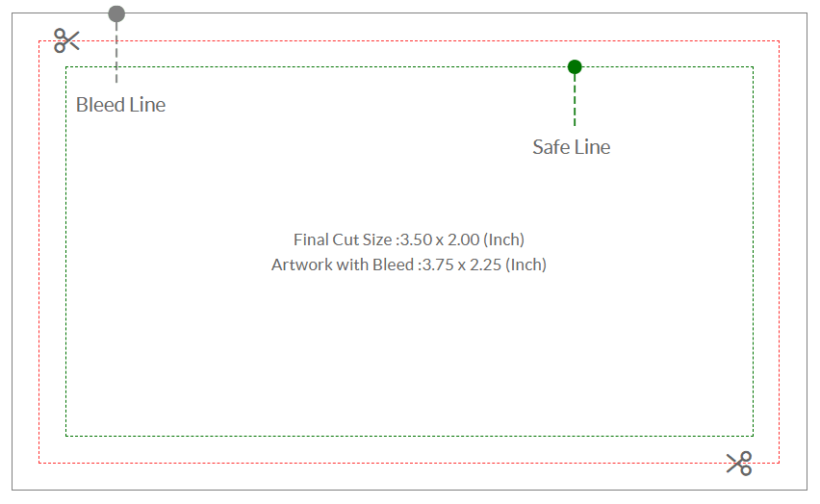
Task: Click the scissors icon near Bleed Line
Action: (66, 40)
